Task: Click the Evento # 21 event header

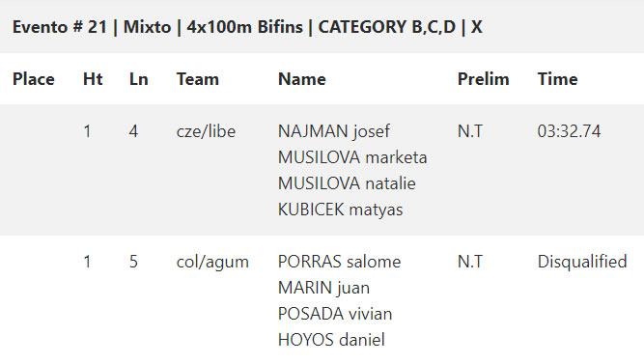Action: (x=247, y=27)
